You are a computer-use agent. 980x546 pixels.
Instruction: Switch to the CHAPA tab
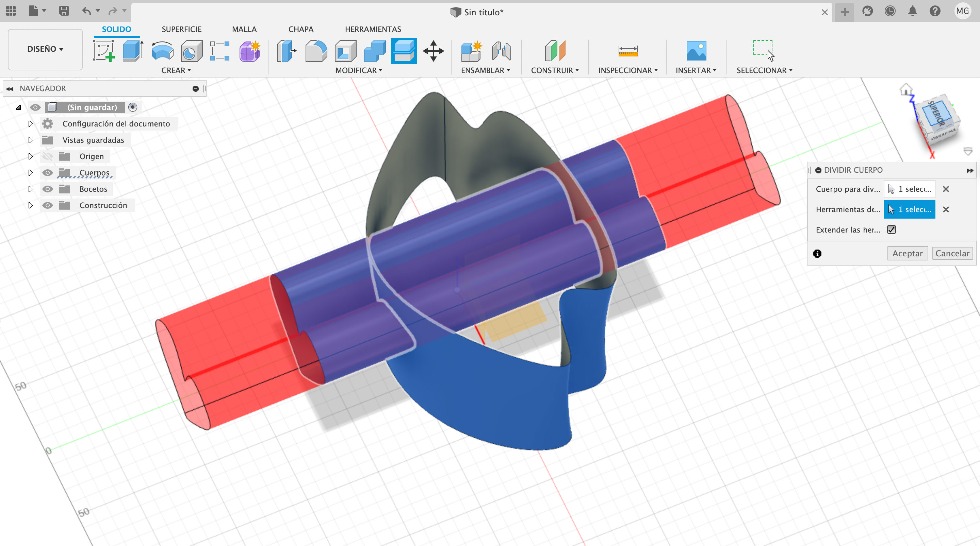click(x=300, y=29)
